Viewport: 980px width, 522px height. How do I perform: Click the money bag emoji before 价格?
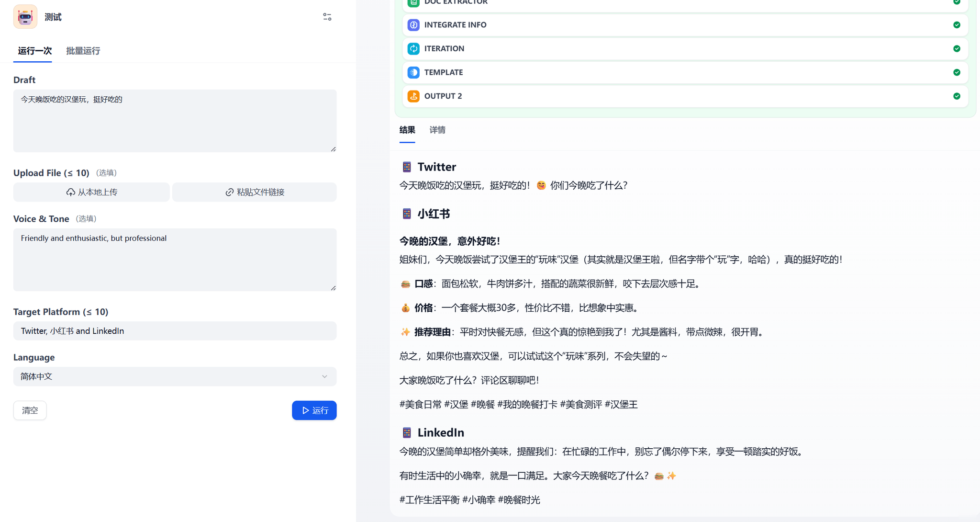[405, 308]
